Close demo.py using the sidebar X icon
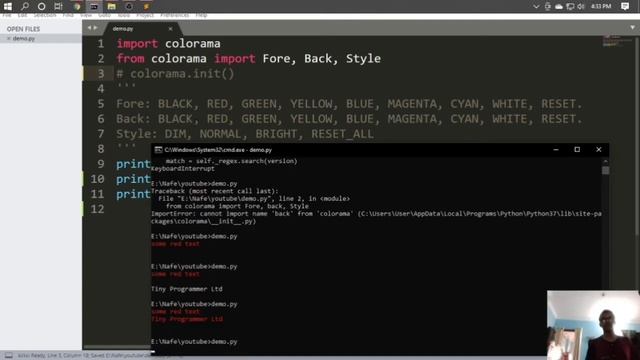 coord(9,38)
